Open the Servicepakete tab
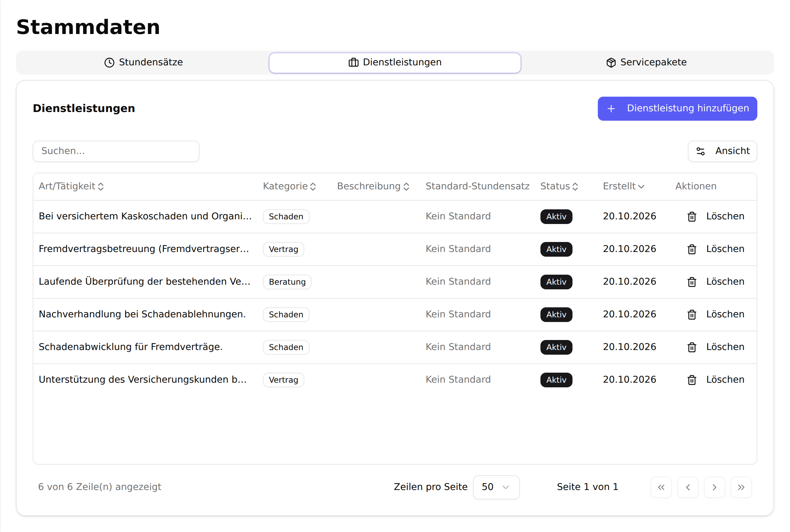The image size is (790, 532). point(647,62)
